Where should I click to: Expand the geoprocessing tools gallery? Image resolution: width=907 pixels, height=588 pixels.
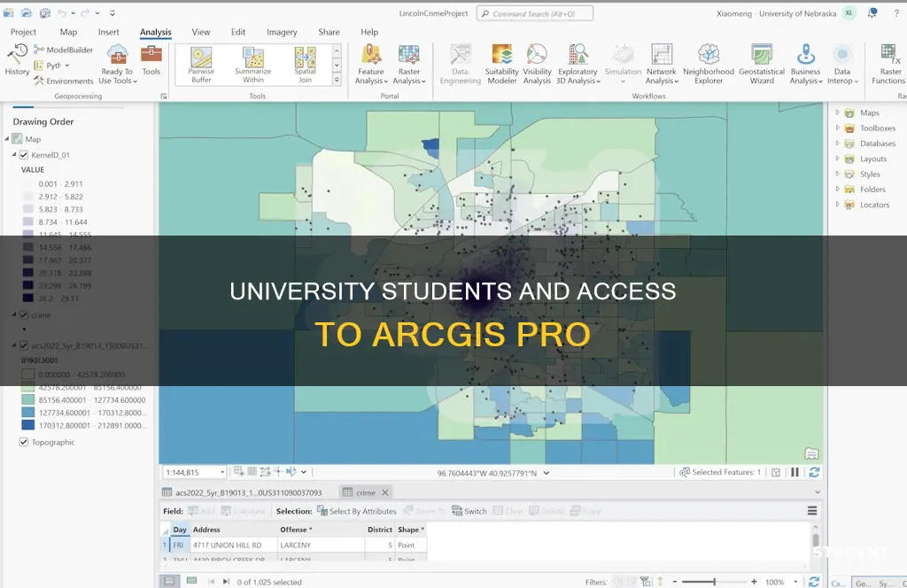pos(337,81)
